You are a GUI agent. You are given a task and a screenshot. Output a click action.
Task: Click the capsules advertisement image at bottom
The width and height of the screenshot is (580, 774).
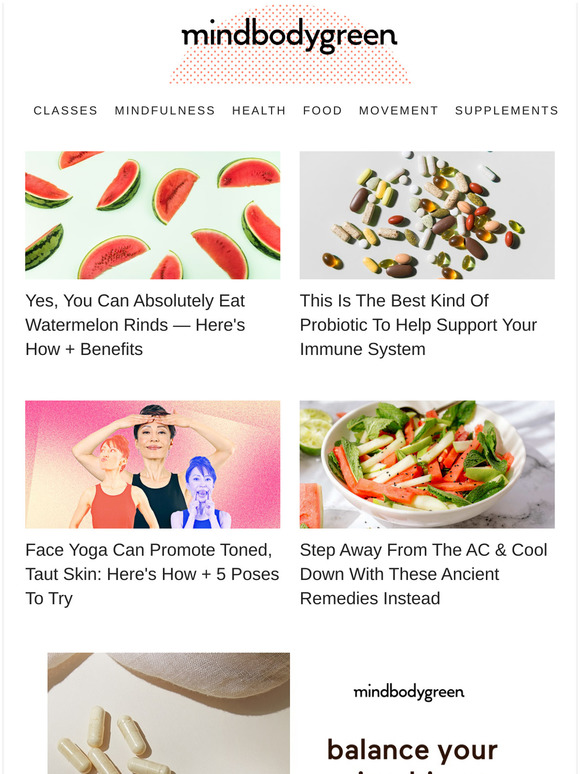(x=168, y=713)
